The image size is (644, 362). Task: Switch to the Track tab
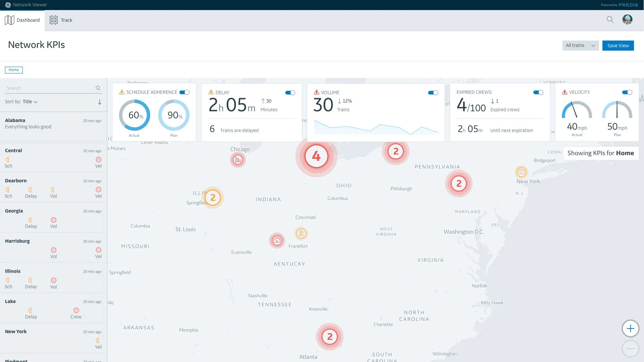coord(61,20)
